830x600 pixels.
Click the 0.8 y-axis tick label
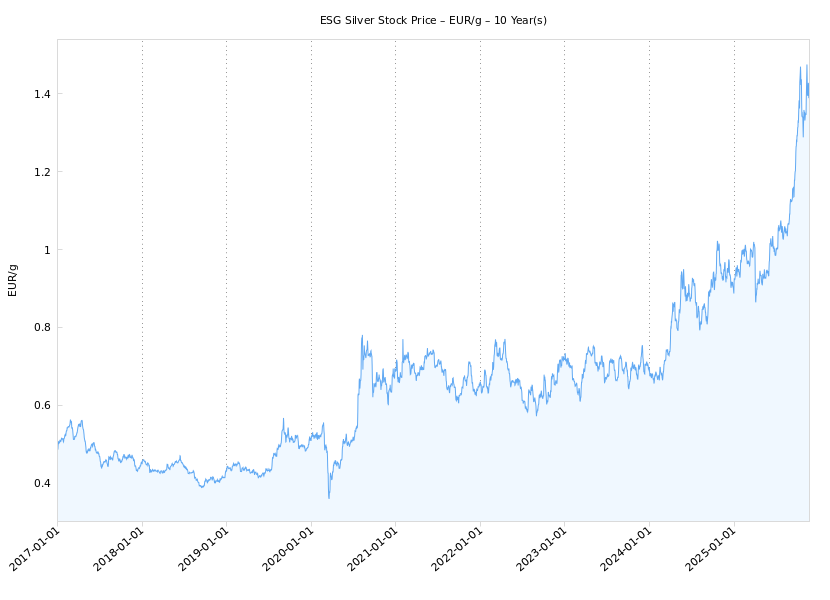pyautogui.click(x=42, y=328)
